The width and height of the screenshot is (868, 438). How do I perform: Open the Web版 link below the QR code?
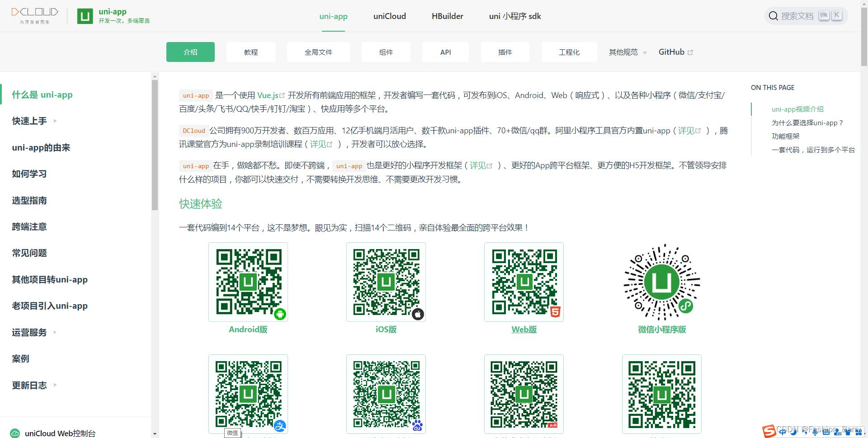point(524,330)
